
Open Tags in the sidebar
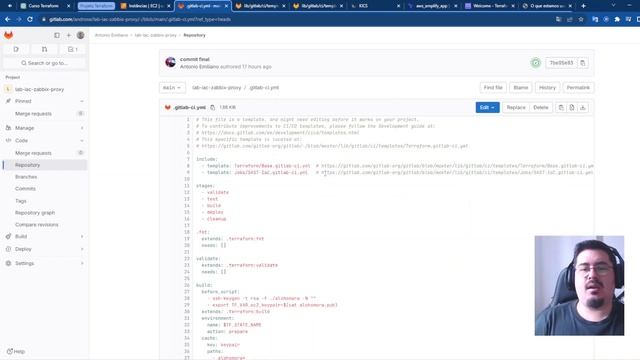21,201
